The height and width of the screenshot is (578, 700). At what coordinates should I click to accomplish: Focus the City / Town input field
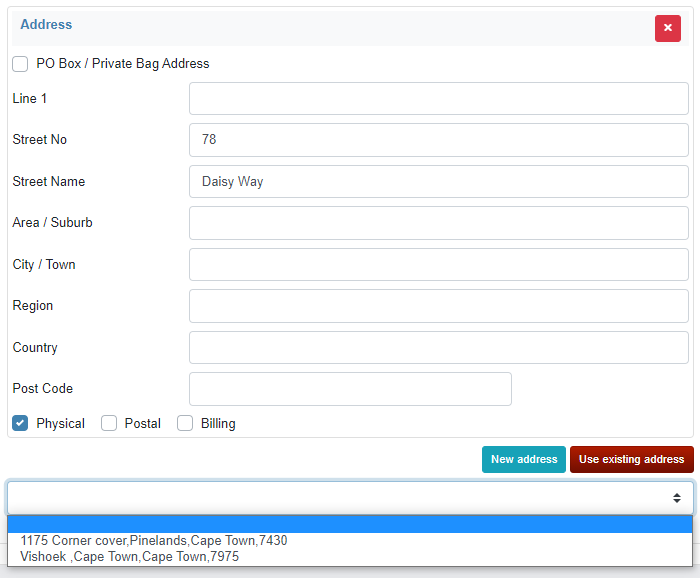(438, 264)
